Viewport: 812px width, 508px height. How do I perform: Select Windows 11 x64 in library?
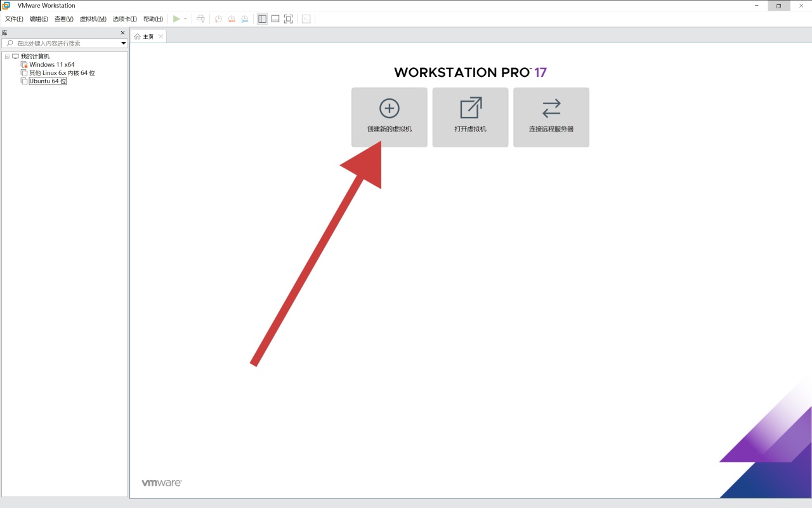(x=51, y=65)
